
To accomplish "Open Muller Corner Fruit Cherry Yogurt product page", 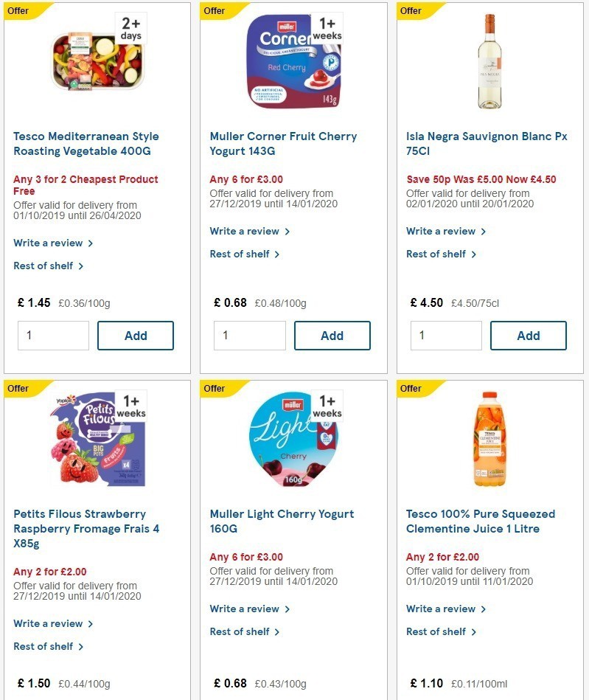I will [283, 144].
